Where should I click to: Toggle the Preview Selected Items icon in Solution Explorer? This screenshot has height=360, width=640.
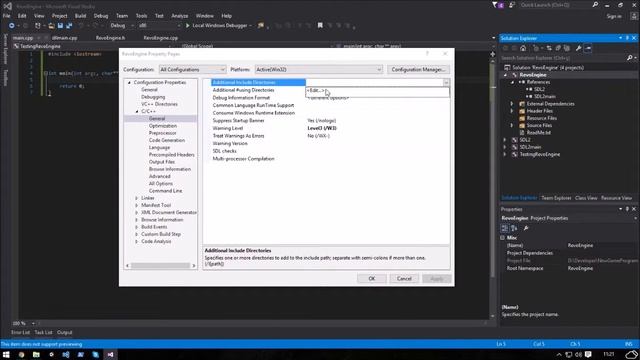pyautogui.click(x=588, y=48)
